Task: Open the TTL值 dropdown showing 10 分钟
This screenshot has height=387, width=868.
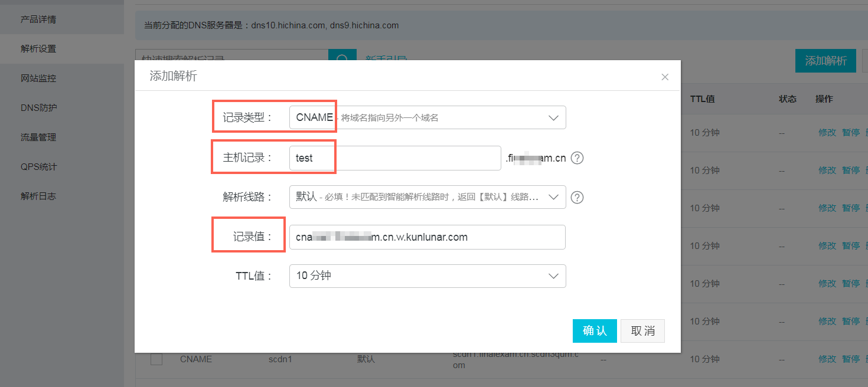Action: pos(427,276)
